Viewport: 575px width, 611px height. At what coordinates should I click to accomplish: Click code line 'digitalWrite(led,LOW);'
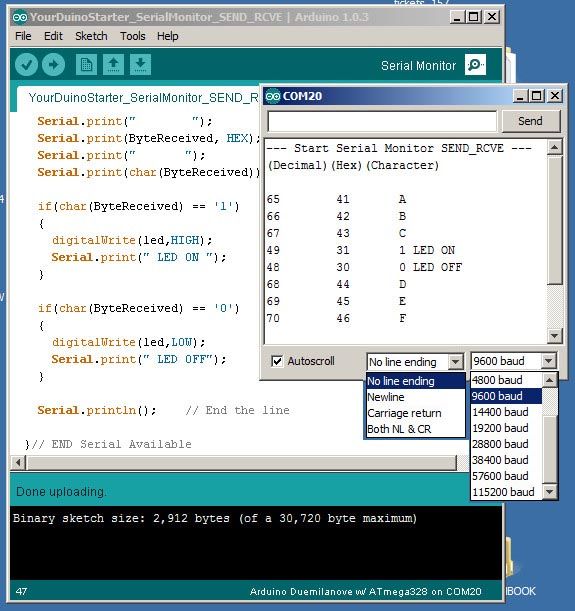pyautogui.click(x=129, y=342)
